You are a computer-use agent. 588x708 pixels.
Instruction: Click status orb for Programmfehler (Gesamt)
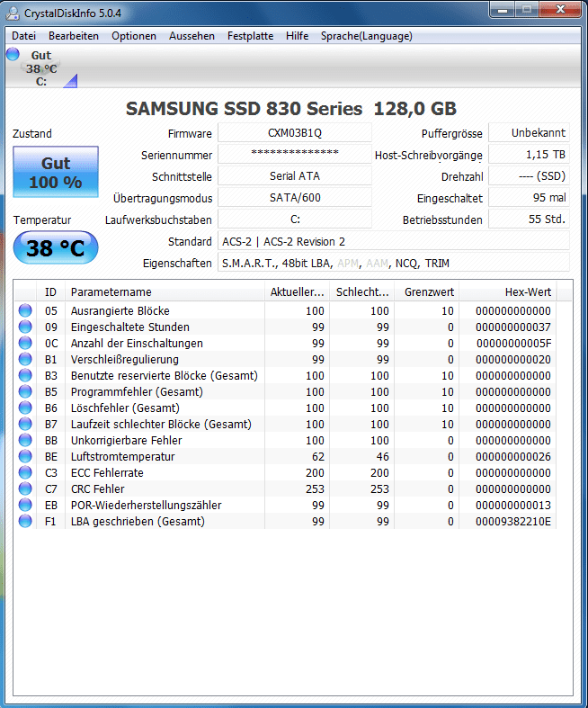tap(25, 391)
